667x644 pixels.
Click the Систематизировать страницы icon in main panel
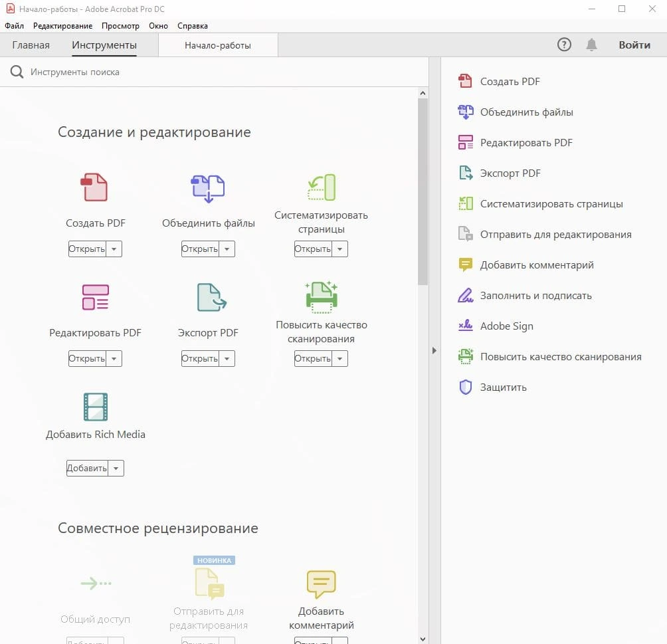click(x=322, y=187)
